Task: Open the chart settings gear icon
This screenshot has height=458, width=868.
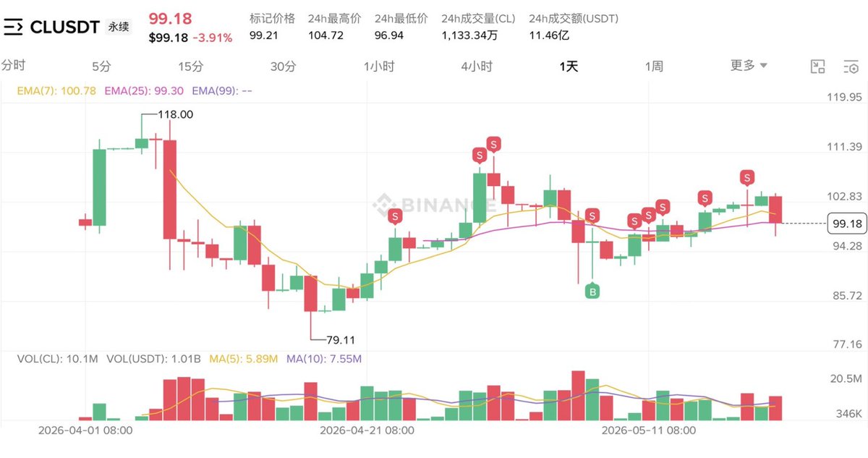Action: [851, 67]
